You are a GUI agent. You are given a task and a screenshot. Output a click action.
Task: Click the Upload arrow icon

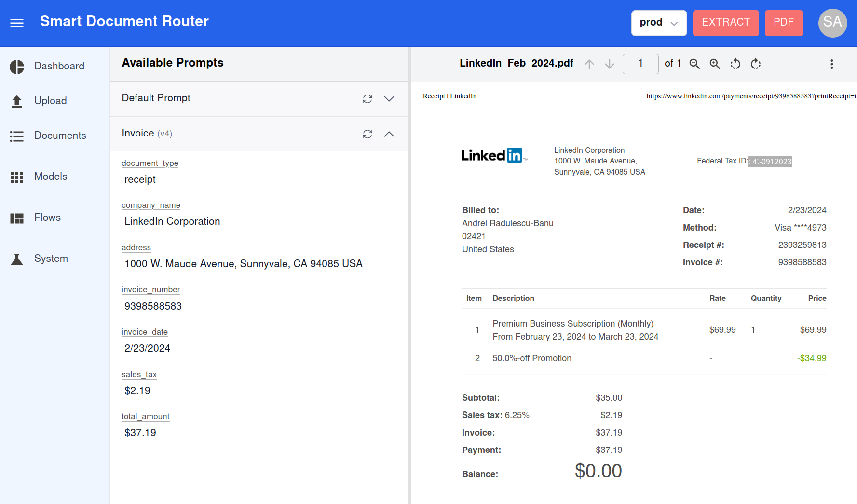(17, 101)
